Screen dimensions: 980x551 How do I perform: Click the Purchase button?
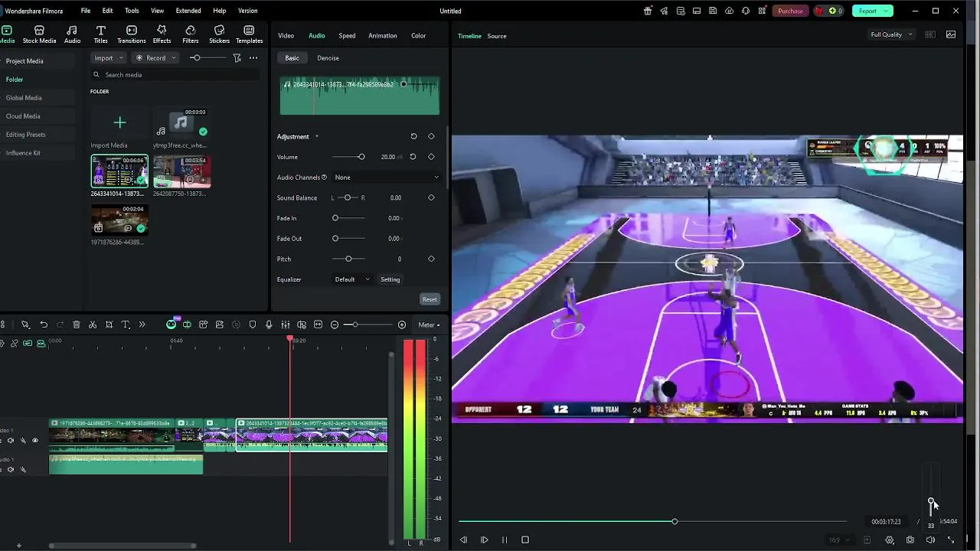(790, 11)
